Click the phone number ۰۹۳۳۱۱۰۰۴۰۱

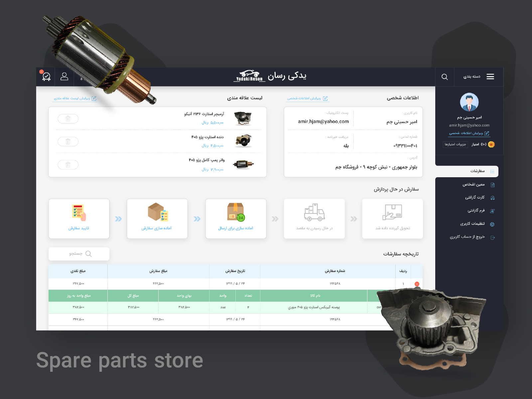tap(405, 146)
